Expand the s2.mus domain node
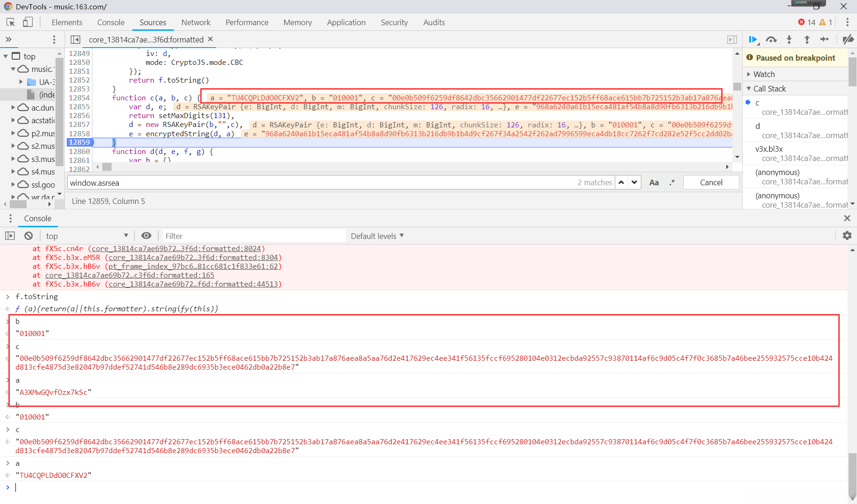This screenshot has height=504, width=857. pos(13,146)
